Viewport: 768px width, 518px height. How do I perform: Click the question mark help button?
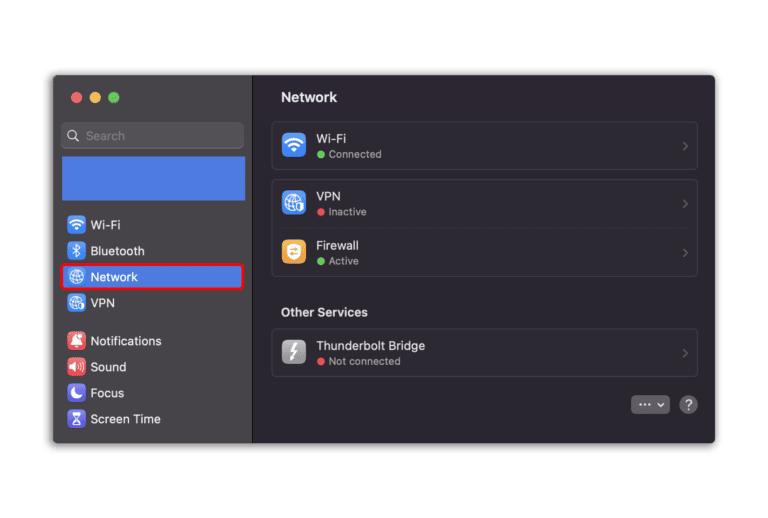pyautogui.click(x=688, y=404)
